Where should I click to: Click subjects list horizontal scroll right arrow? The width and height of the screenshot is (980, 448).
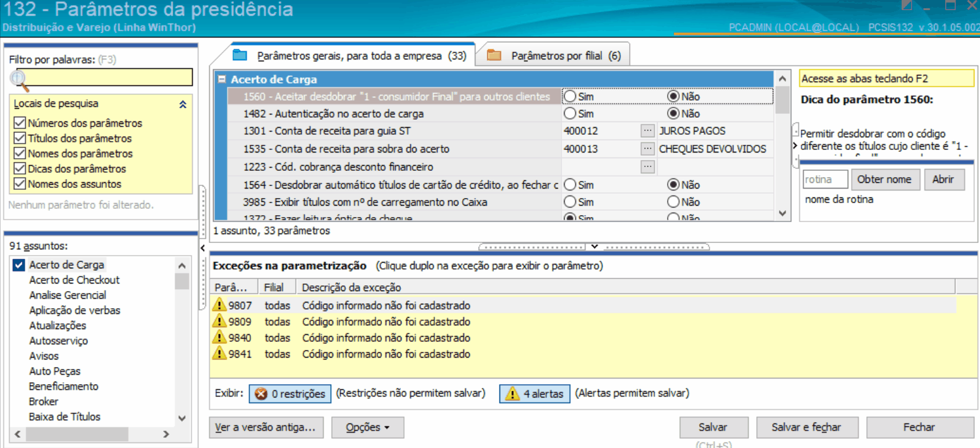tap(166, 435)
